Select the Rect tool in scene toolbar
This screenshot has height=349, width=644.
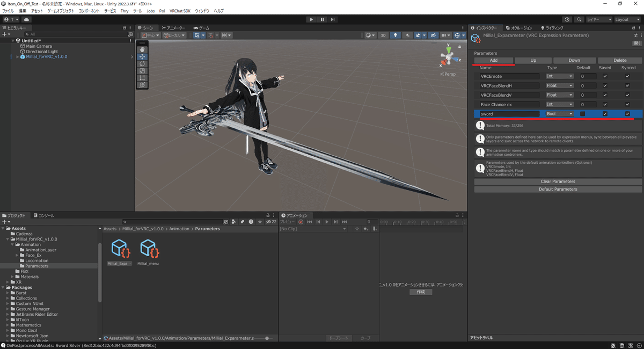[142, 78]
